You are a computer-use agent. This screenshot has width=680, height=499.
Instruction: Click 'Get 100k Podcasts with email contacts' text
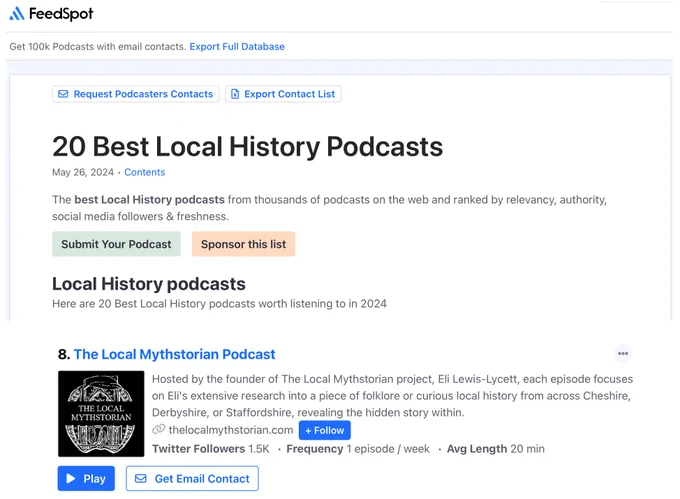coord(98,46)
